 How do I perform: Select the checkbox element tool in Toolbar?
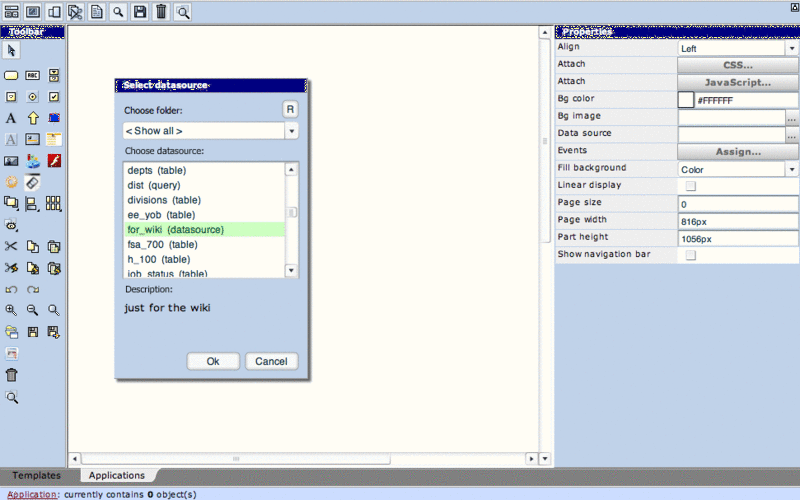pos(54,97)
